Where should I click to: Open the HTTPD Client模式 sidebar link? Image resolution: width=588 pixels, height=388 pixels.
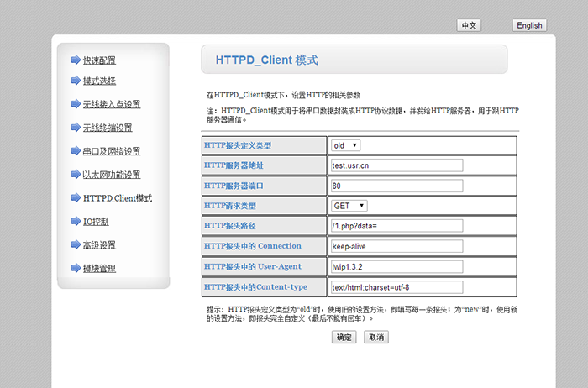[x=117, y=198]
